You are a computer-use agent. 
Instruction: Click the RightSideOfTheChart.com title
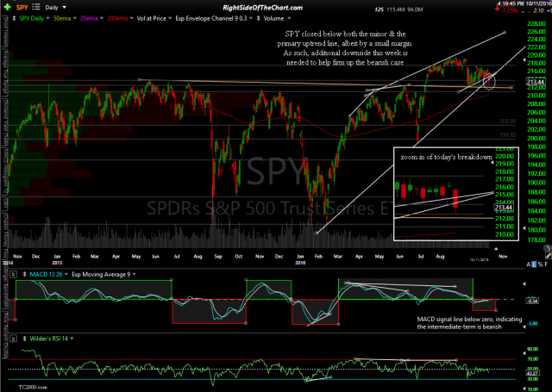pos(262,8)
